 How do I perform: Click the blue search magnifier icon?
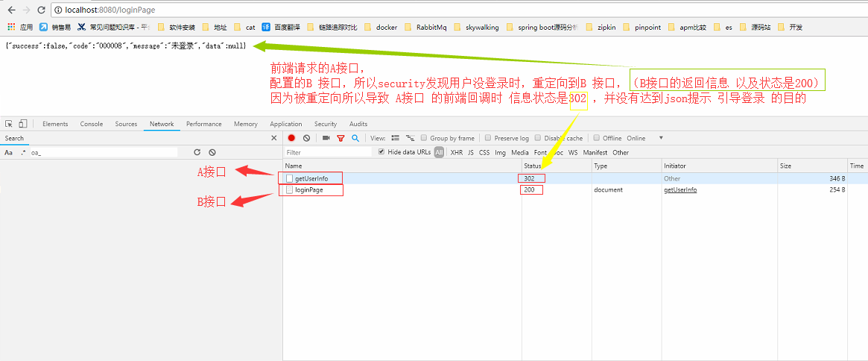355,138
